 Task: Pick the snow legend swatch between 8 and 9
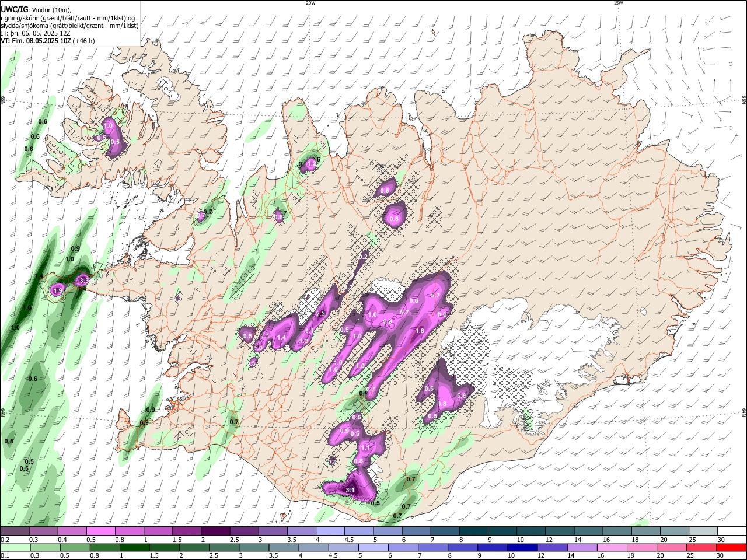(474, 531)
